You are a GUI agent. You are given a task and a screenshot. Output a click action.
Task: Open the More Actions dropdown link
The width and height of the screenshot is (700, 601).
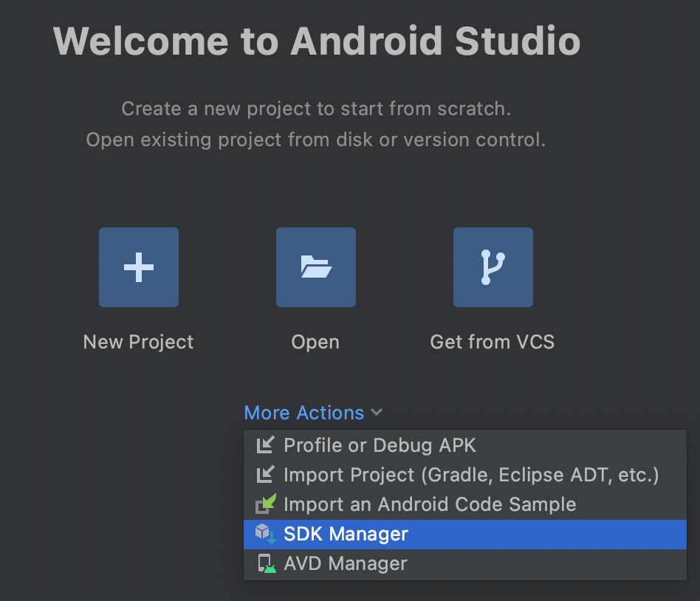[304, 413]
